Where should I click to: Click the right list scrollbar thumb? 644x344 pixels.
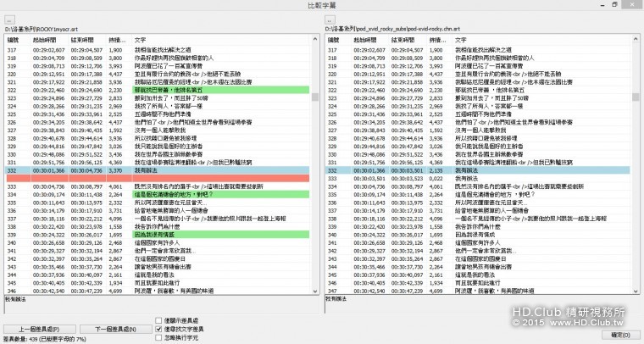[x=636, y=97]
